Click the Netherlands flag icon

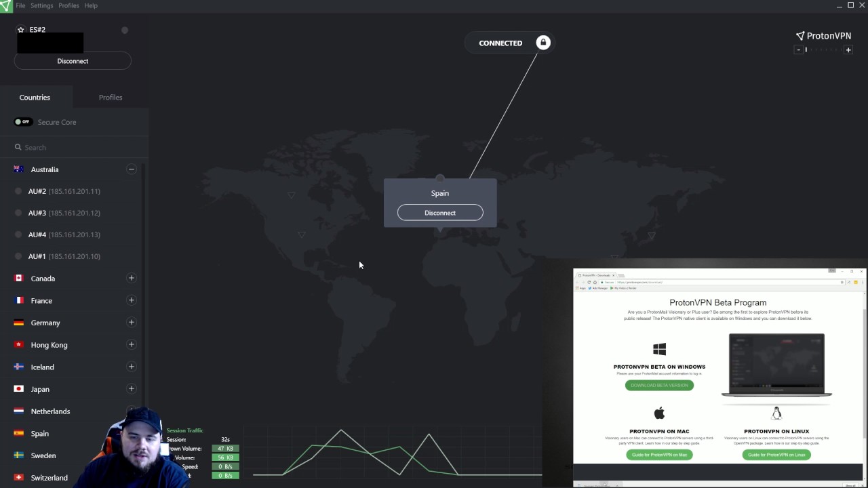[x=19, y=411]
